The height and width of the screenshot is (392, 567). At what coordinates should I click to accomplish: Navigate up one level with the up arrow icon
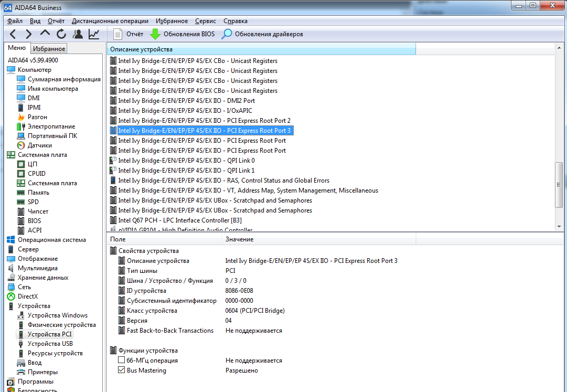pos(45,33)
